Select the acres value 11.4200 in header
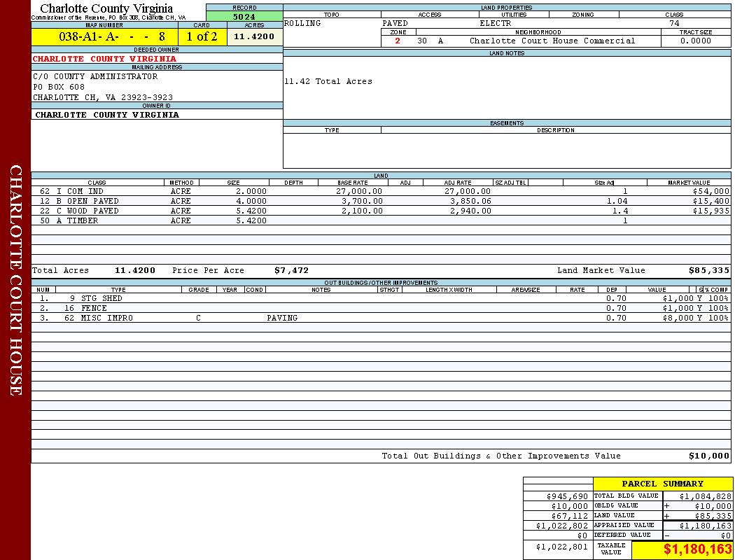 (x=254, y=37)
